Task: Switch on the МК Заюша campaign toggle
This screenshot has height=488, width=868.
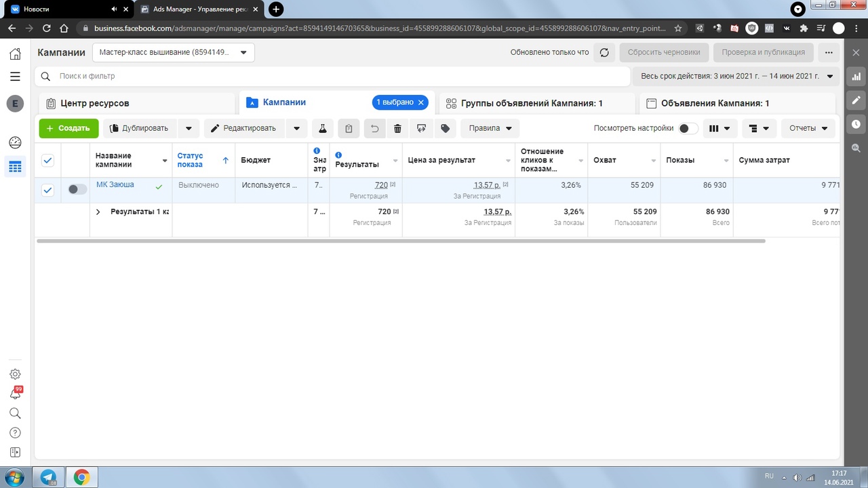Action: 77,190
